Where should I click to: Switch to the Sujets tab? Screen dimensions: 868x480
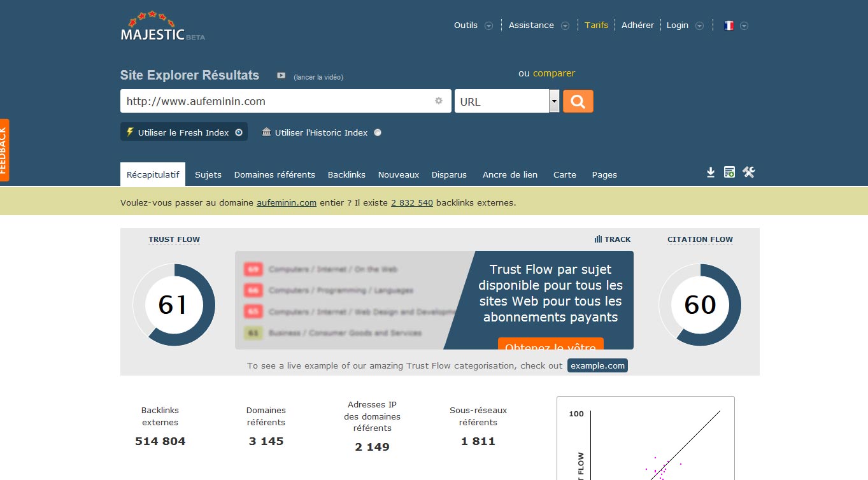coord(208,174)
